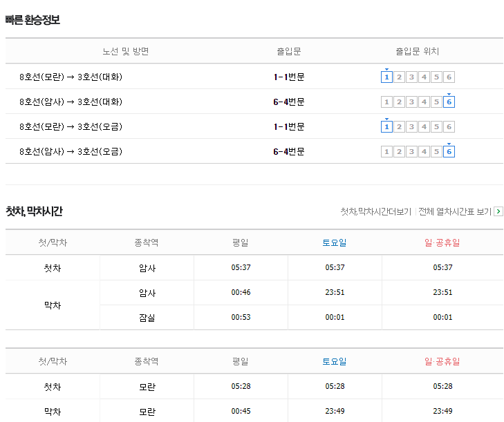Click 평일 header in the 모란 timetable
This screenshot has height=422, width=504.
coord(241,361)
